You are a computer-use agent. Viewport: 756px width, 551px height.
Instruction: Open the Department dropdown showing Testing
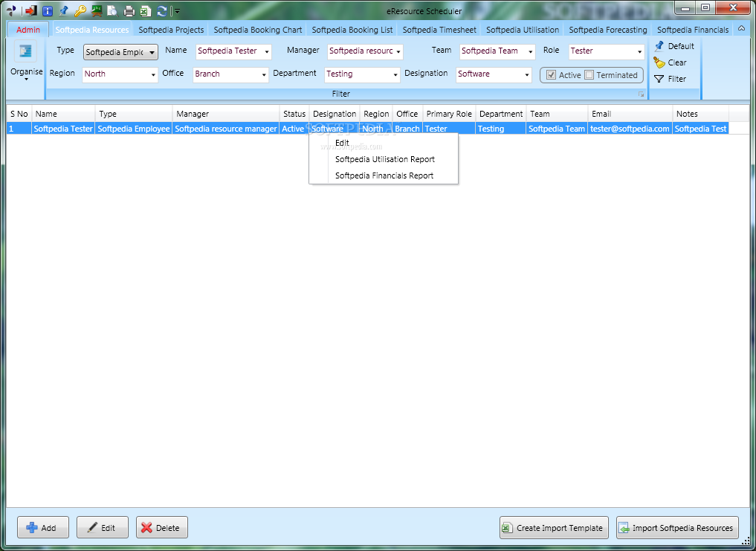[362, 74]
